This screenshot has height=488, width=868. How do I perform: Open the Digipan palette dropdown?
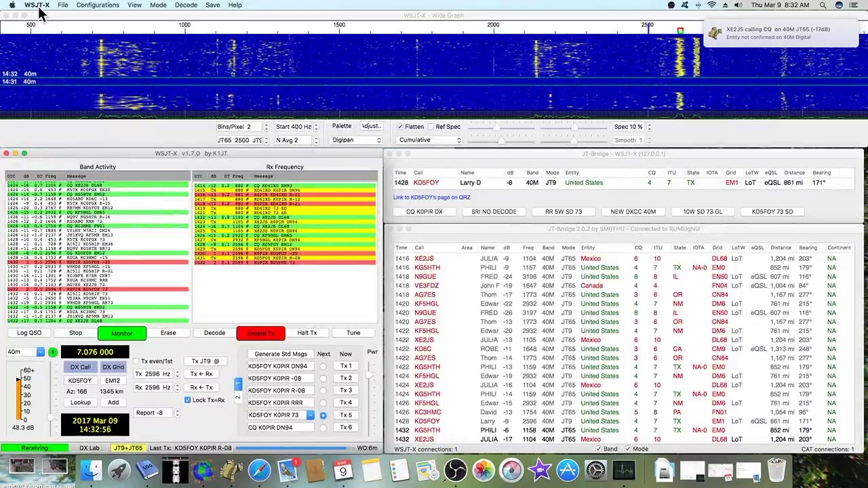tap(357, 140)
